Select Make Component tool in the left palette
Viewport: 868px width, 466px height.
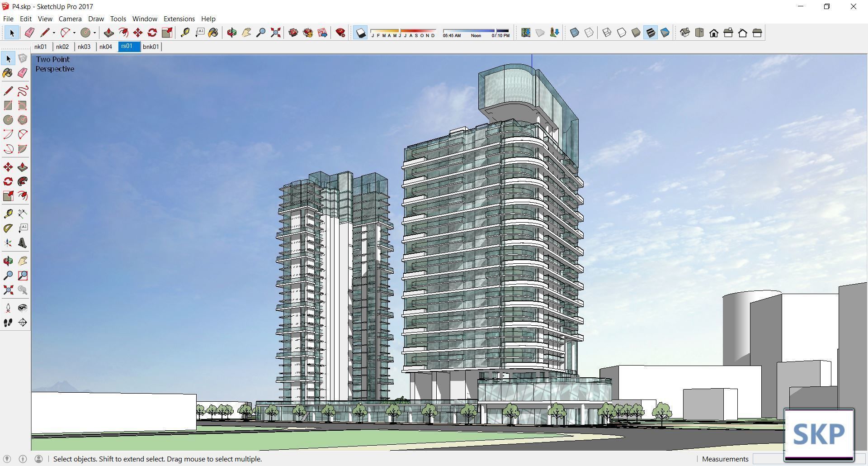pos(23,58)
